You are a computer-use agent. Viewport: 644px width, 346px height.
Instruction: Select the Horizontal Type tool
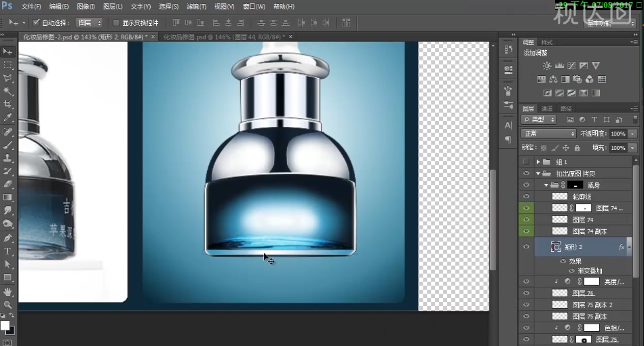(x=7, y=251)
